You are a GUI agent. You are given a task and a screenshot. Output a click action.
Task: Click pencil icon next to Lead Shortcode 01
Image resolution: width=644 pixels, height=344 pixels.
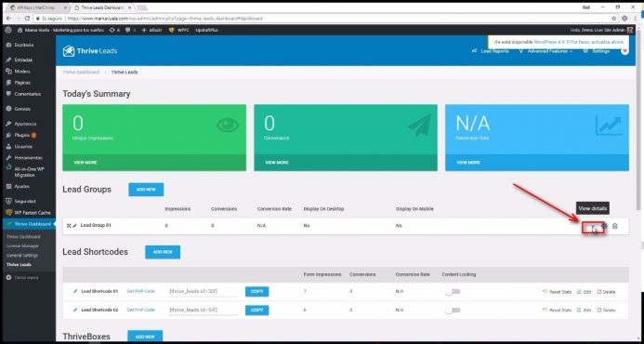point(75,291)
